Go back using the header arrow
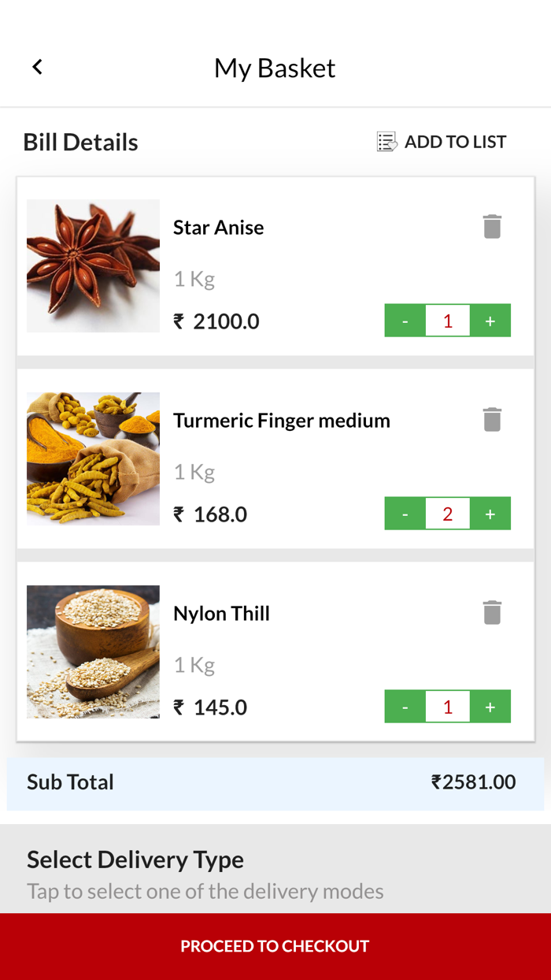551x980 pixels. click(x=37, y=68)
